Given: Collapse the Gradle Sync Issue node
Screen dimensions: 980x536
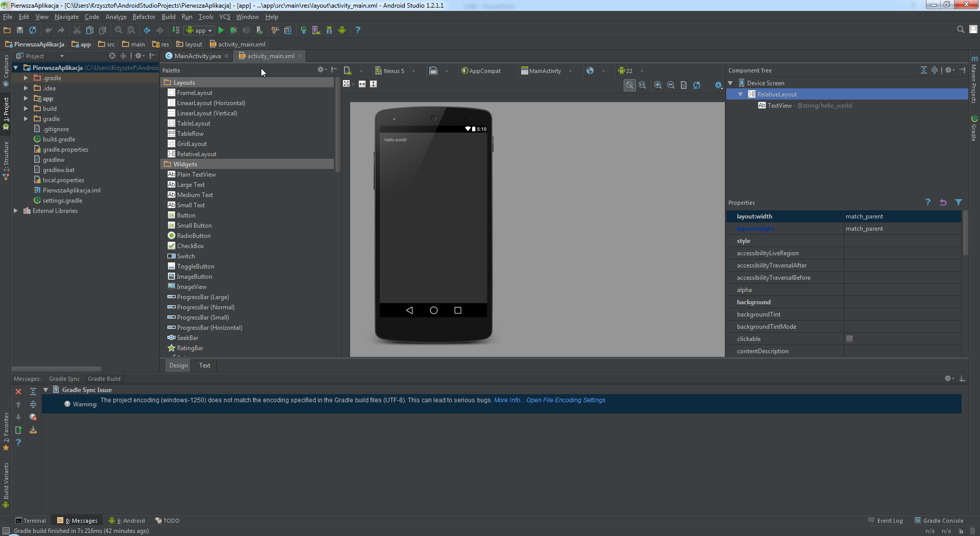Looking at the screenshot, I should point(45,390).
